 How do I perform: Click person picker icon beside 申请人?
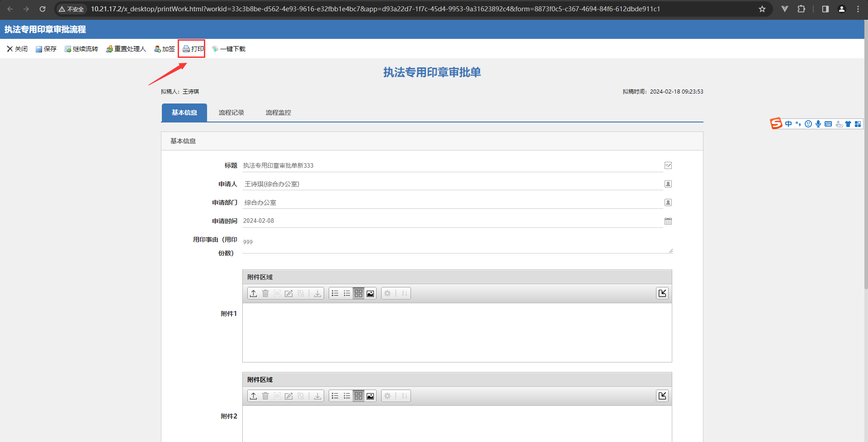(x=668, y=184)
